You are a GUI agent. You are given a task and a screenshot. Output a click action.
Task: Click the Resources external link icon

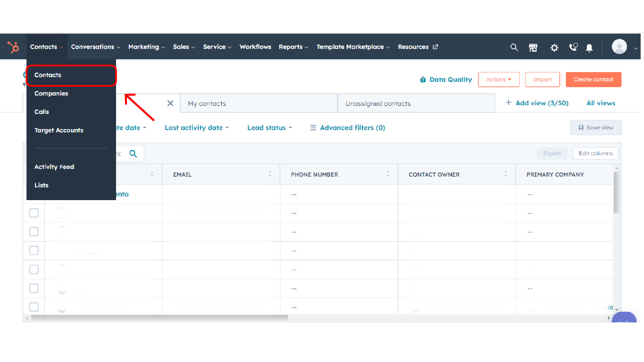[x=435, y=47]
